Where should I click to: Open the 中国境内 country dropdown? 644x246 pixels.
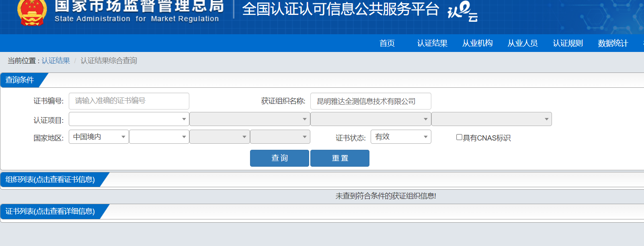tap(99, 137)
